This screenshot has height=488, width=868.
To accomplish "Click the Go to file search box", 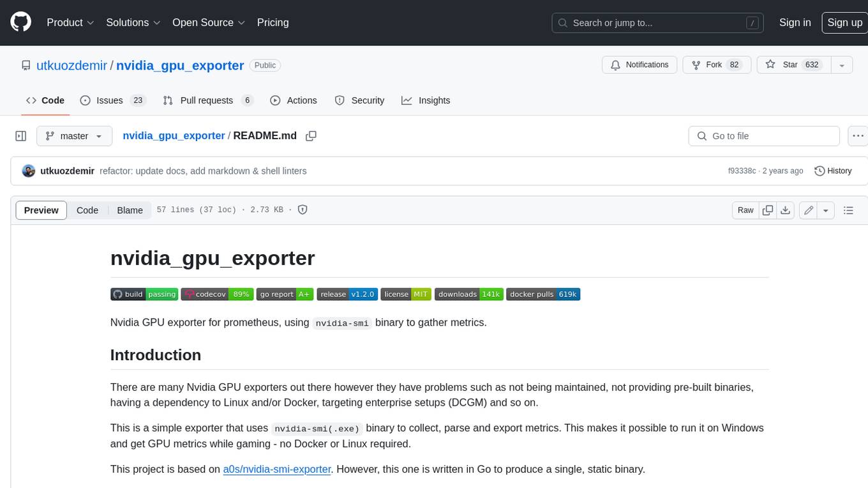I will click(764, 136).
